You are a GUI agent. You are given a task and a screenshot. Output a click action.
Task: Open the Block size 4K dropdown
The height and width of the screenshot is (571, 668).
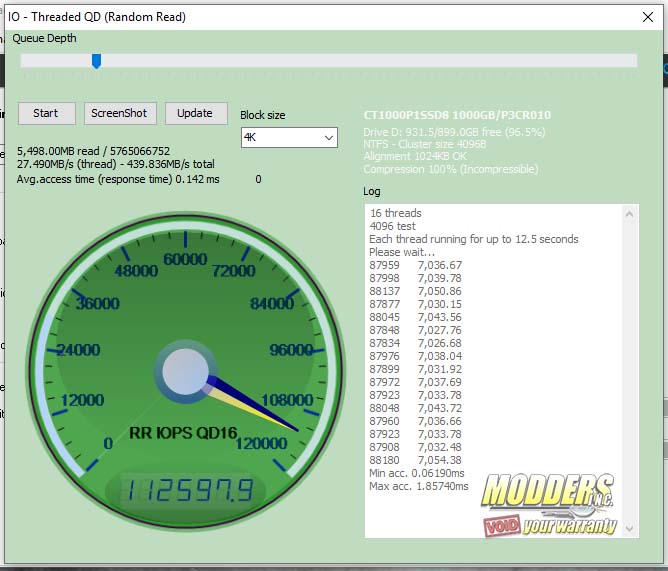pyautogui.click(x=289, y=138)
